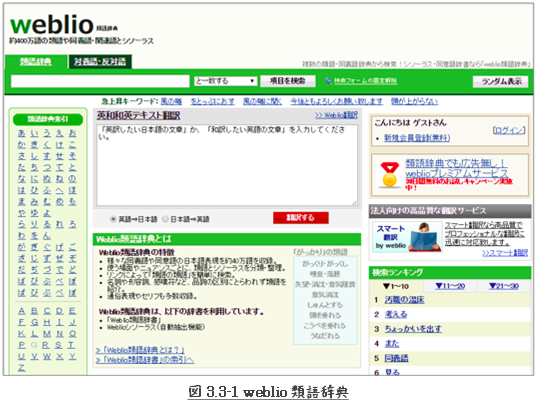Open index letter S
The width and height of the screenshot is (537, 416).
pos(59,345)
